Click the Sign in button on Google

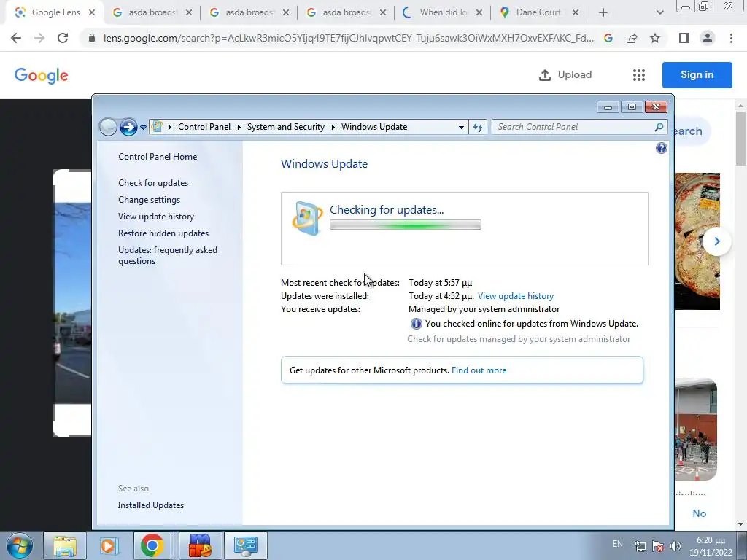[x=697, y=75]
